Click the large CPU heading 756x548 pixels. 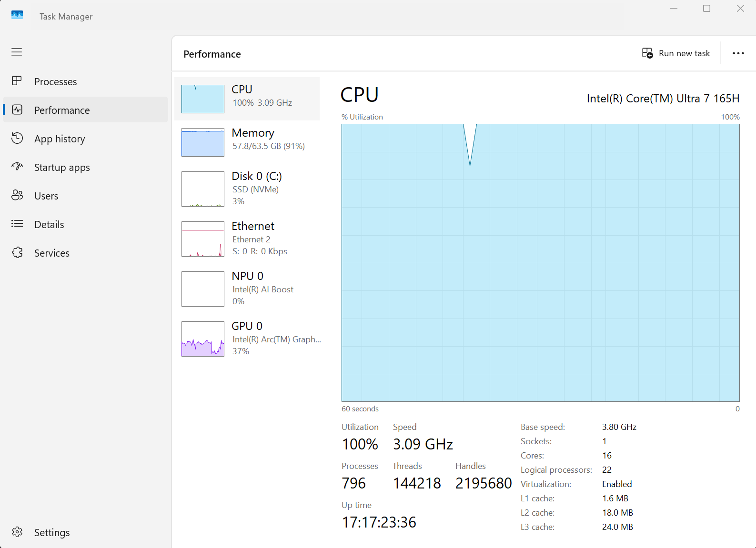pyautogui.click(x=360, y=95)
